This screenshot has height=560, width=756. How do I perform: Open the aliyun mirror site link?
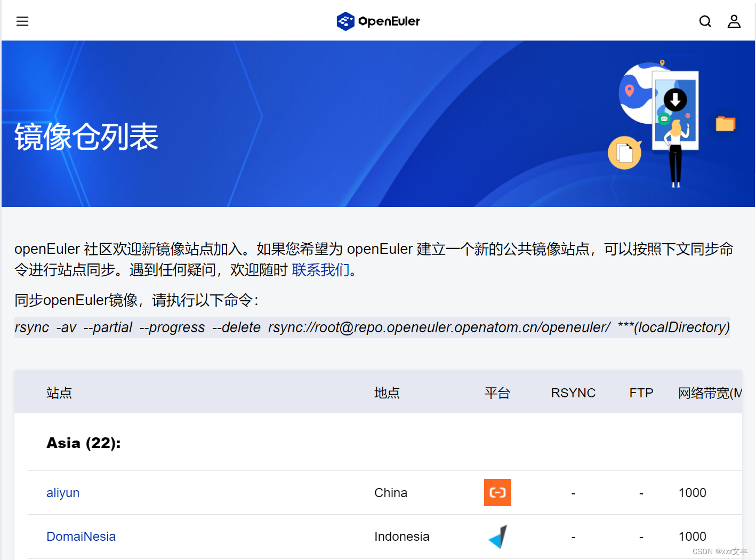tap(63, 493)
